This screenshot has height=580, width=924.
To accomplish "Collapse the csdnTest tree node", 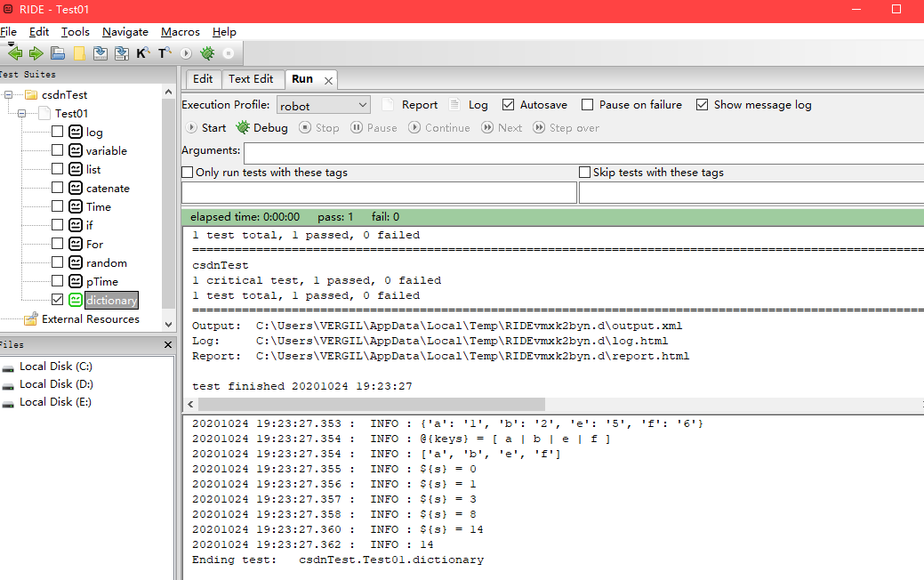I will 8,94.
